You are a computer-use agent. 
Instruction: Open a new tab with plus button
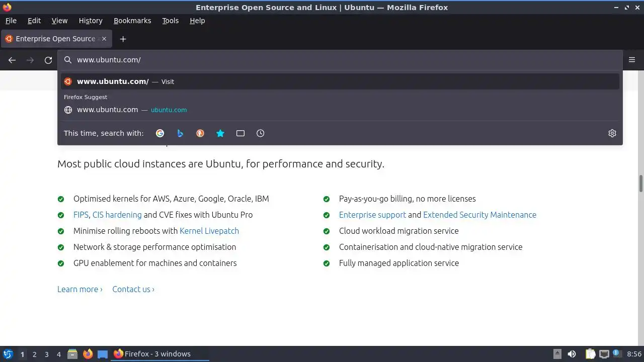[x=123, y=39]
